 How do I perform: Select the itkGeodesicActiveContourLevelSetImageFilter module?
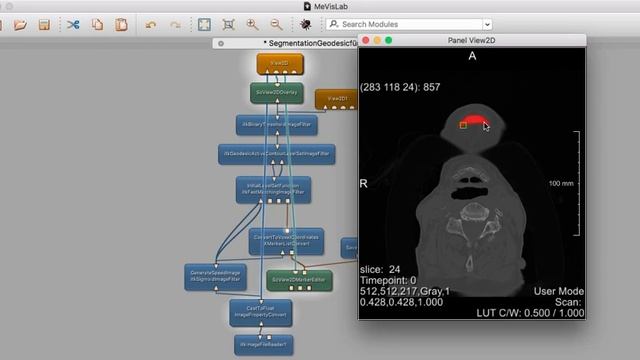click(277, 154)
